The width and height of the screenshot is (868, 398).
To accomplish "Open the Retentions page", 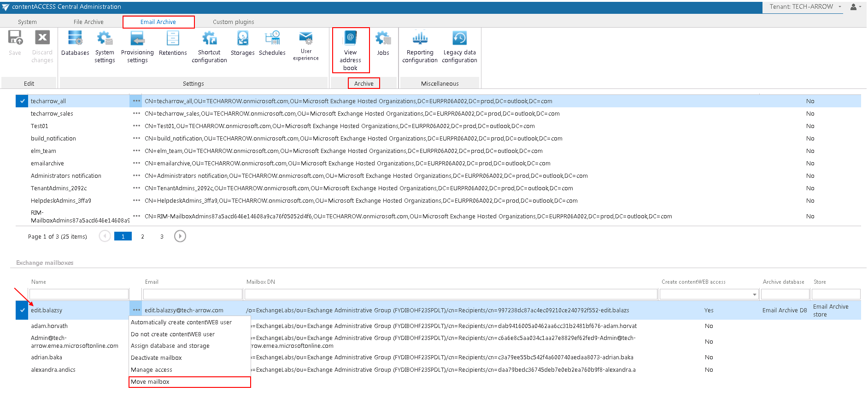I will pyautogui.click(x=173, y=43).
